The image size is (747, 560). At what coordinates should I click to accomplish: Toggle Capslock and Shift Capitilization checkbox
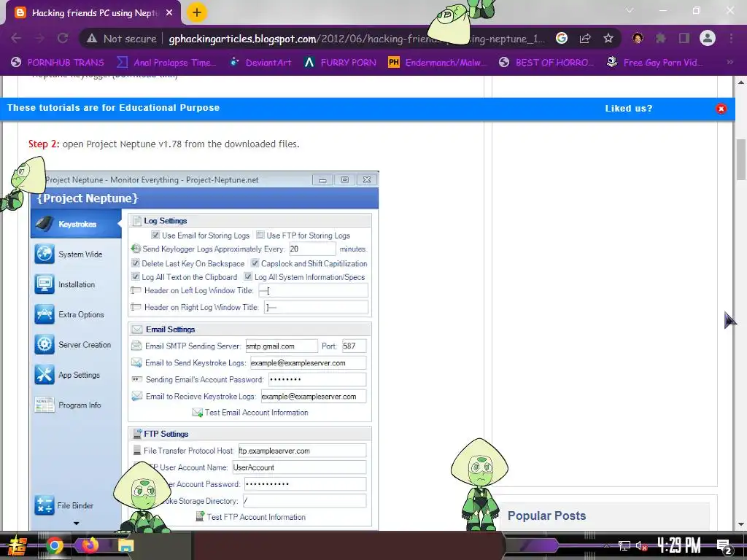[x=255, y=262]
